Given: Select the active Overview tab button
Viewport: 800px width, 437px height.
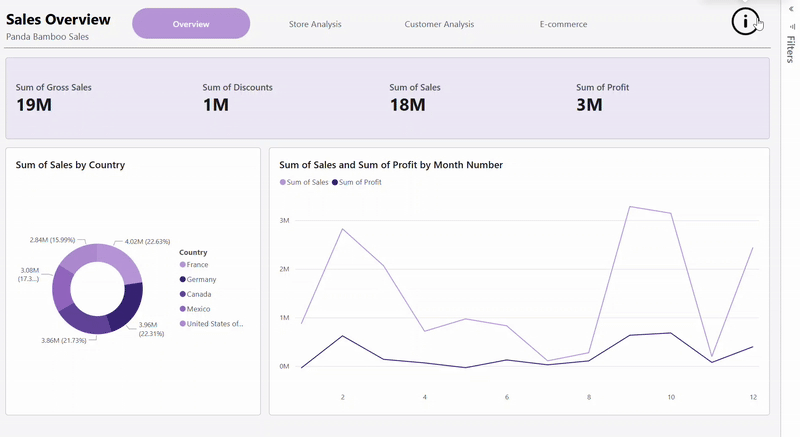Looking at the screenshot, I should coord(191,24).
